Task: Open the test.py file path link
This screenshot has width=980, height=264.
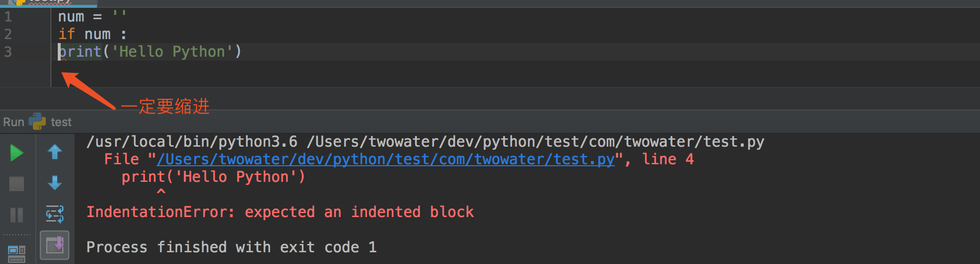Action: 385,159
